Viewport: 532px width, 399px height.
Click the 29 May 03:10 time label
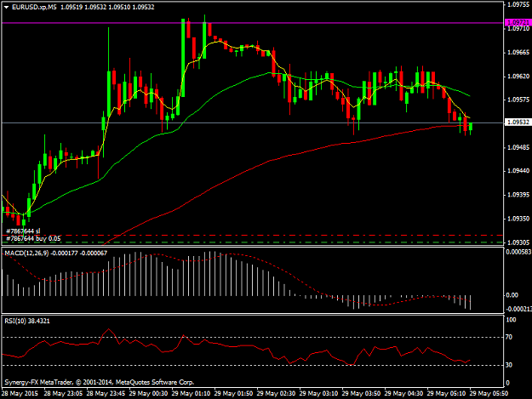[x=318, y=394]
